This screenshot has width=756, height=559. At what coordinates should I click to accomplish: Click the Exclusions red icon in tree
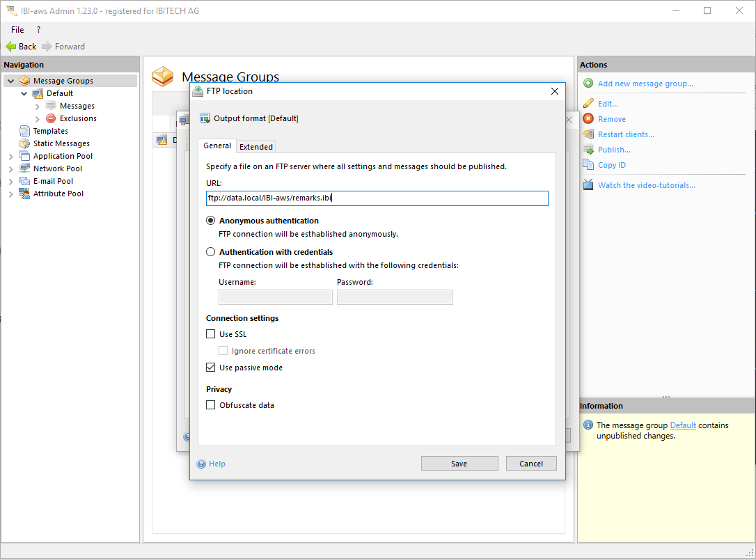[x=51, y=118]
